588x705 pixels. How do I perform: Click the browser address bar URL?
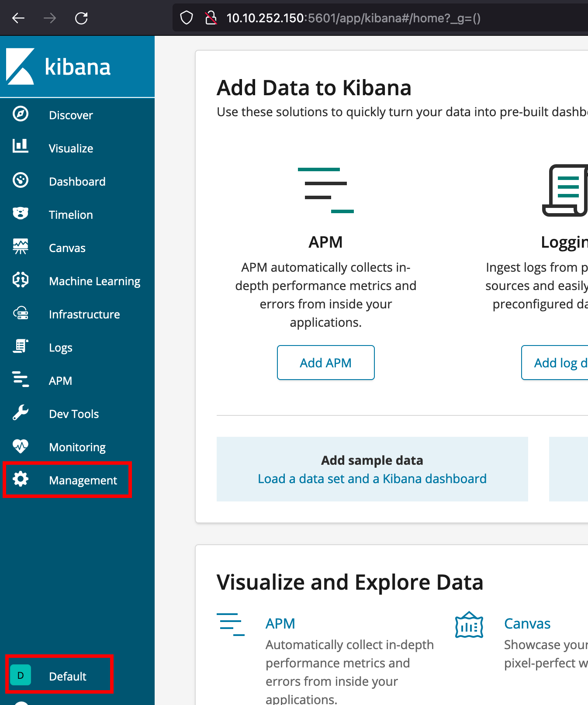click(353, 18)
